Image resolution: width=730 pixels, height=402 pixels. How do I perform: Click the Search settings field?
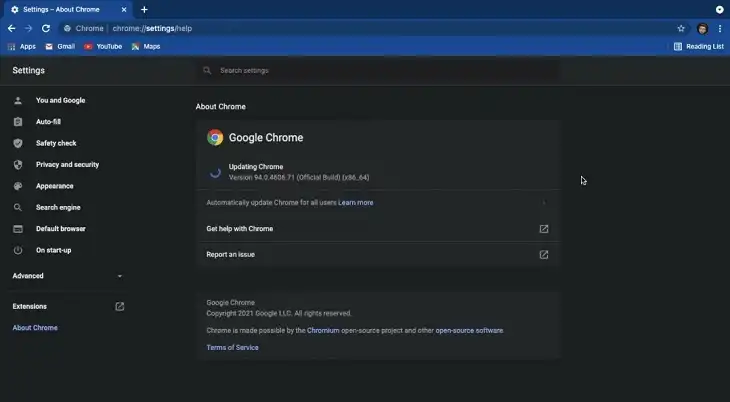[x=378, y=70]
